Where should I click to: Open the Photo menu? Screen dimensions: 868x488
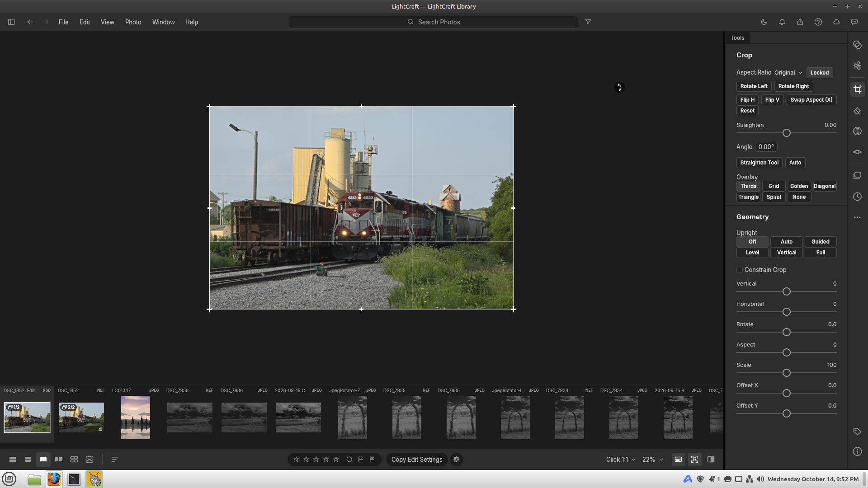pyautogui.click(x=133, y=22)
